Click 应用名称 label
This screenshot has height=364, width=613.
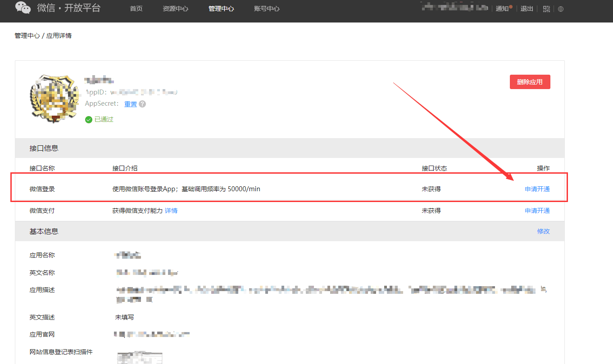click(42, 255)
